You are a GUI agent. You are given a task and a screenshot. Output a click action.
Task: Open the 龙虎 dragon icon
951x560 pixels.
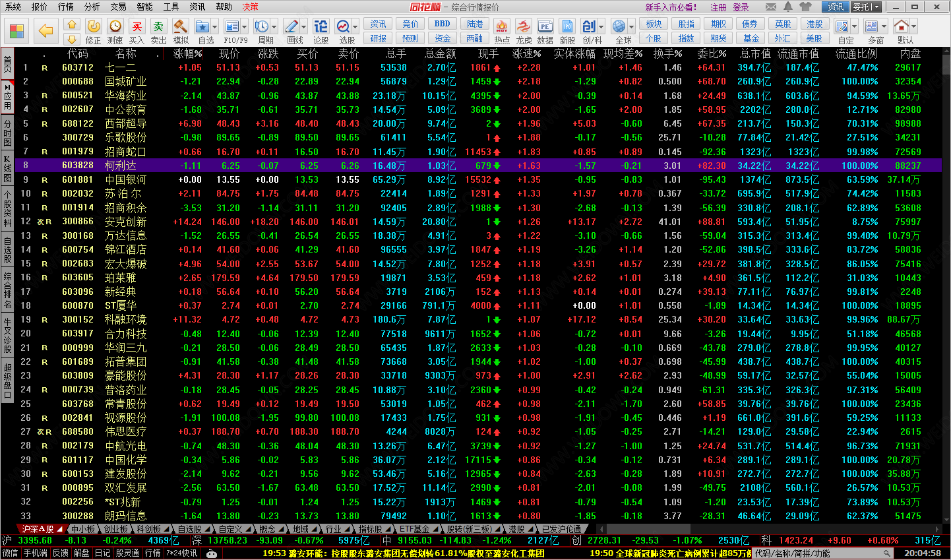point(524,26)
